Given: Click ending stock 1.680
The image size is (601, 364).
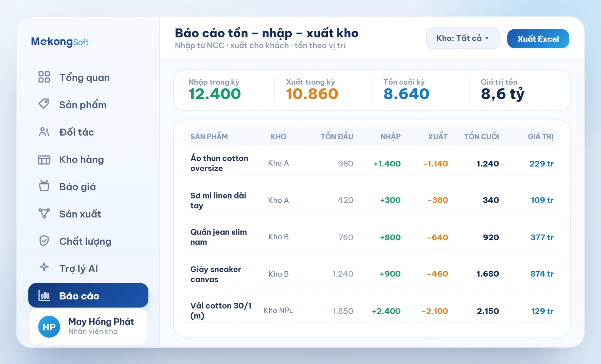Looking at the screenshot, I should (488, 274).
